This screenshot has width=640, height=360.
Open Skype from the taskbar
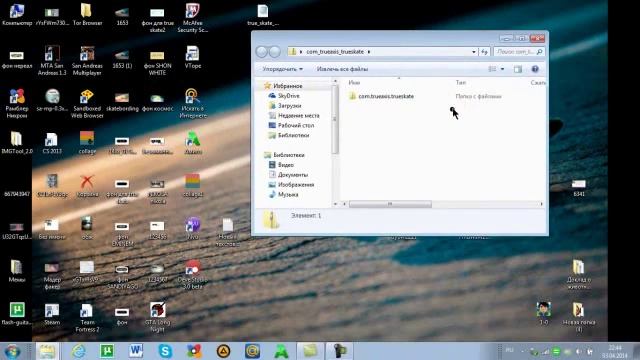[x=165, y=351]
